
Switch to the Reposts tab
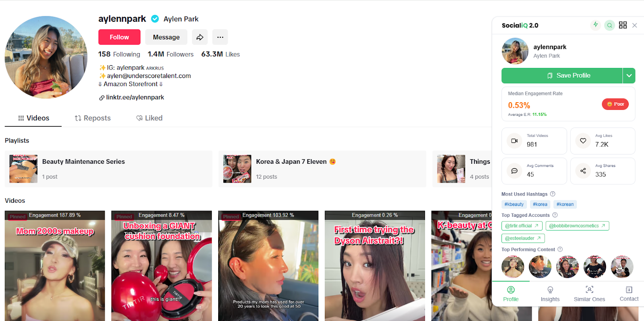(93, 118)
